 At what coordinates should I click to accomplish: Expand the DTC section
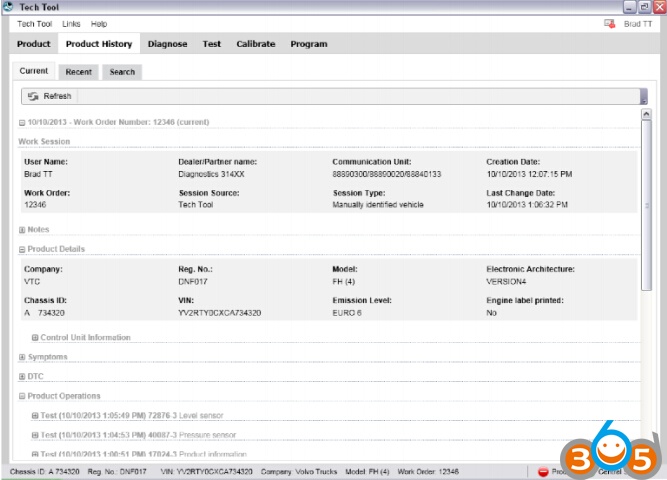[x=22, y=377]
